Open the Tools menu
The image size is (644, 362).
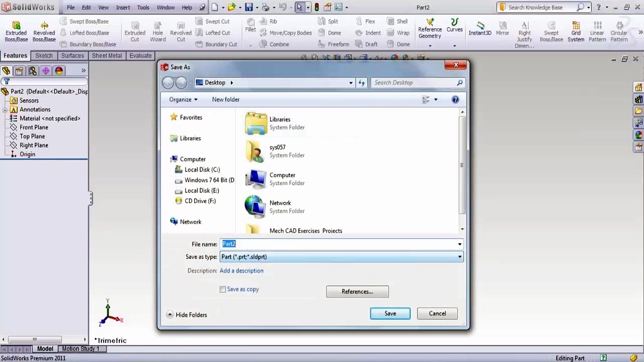143,8
